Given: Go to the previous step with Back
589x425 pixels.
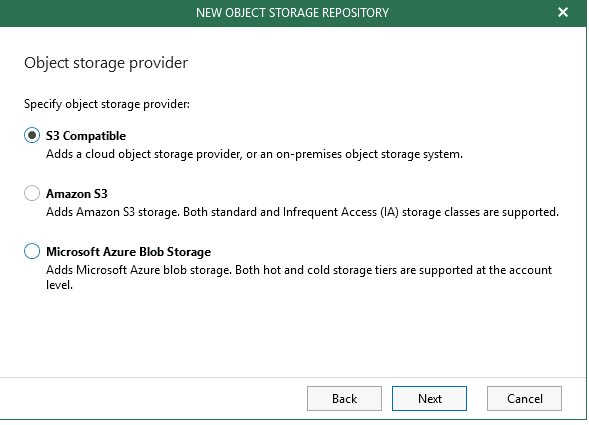Looking at the screenshot, I should click(x=344, y=398).
